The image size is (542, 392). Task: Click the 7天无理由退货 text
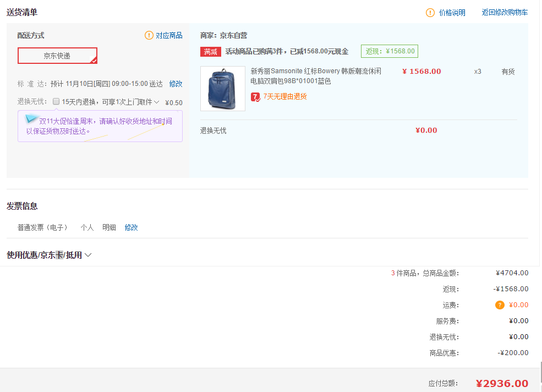pos(285,96)
